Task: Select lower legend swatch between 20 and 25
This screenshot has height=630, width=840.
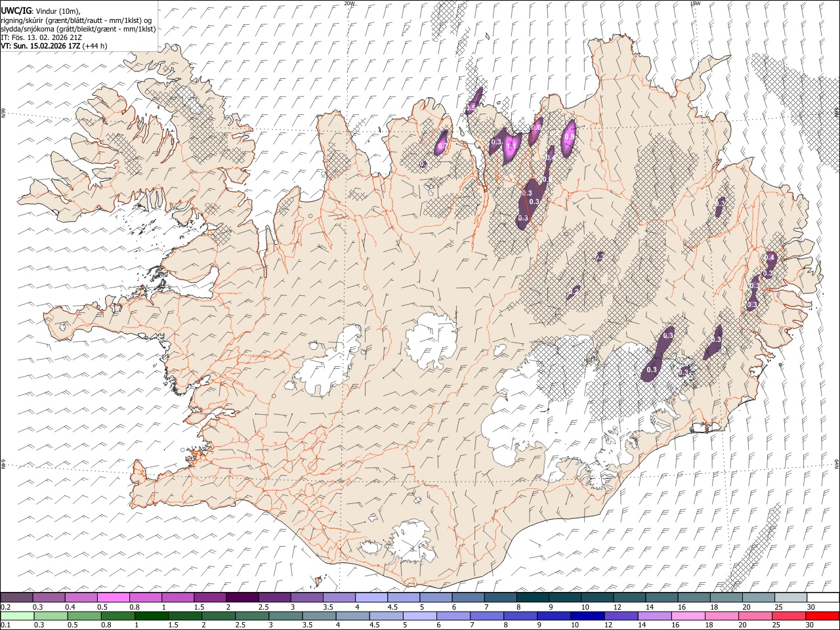Action: [755, 616]
